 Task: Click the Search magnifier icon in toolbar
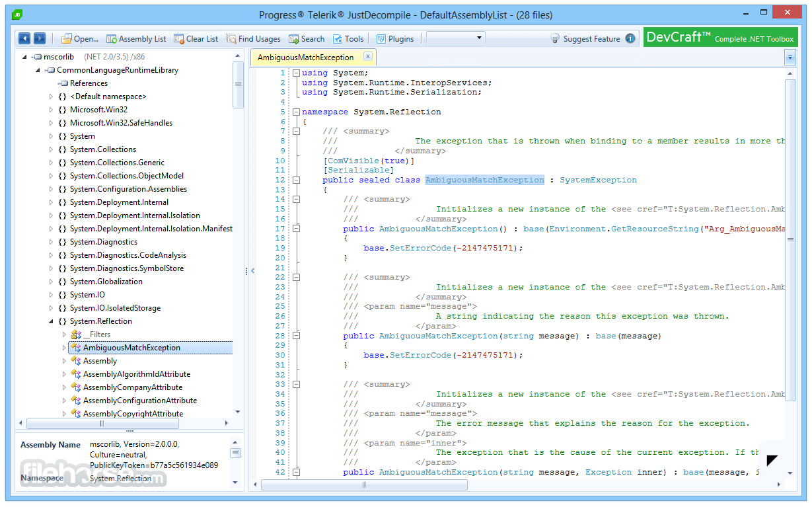pyautogui.click(x=293, y=39)
